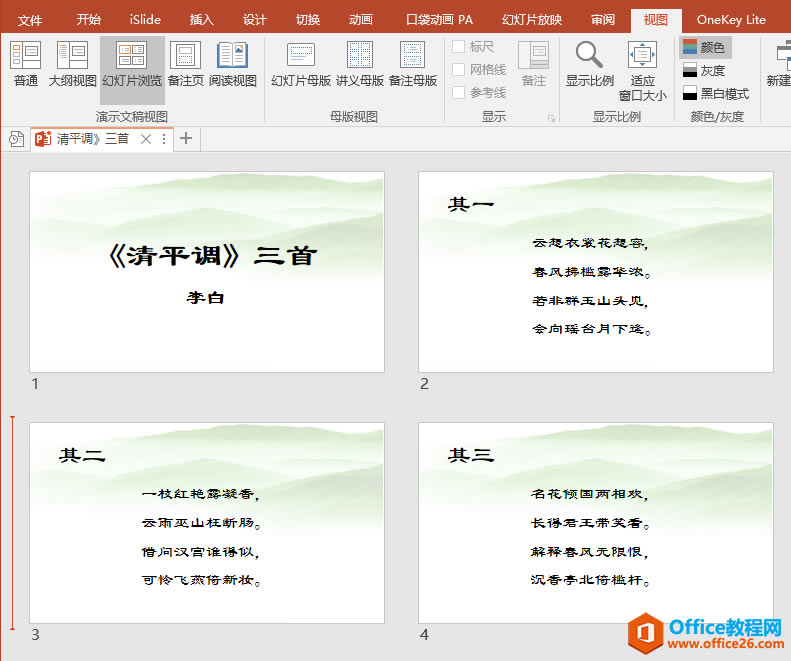The height and width of the screenshot is (661, 791).
Task: Enable the Gridlines (网格线) checkbox
Action: (459, 70)
